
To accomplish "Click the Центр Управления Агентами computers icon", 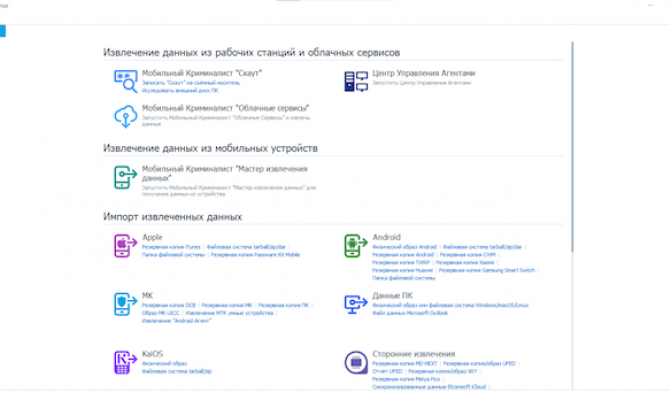I will [x=356, y=81].
